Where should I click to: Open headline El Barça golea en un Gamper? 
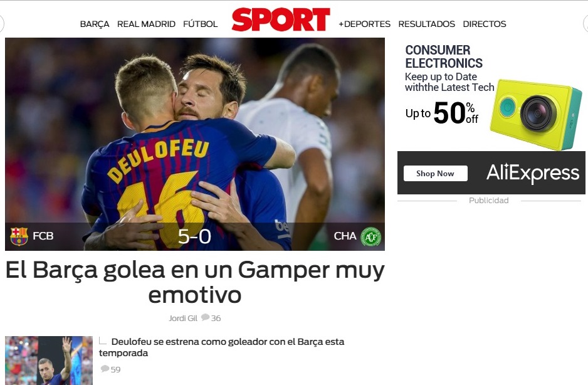pos(195,282)
